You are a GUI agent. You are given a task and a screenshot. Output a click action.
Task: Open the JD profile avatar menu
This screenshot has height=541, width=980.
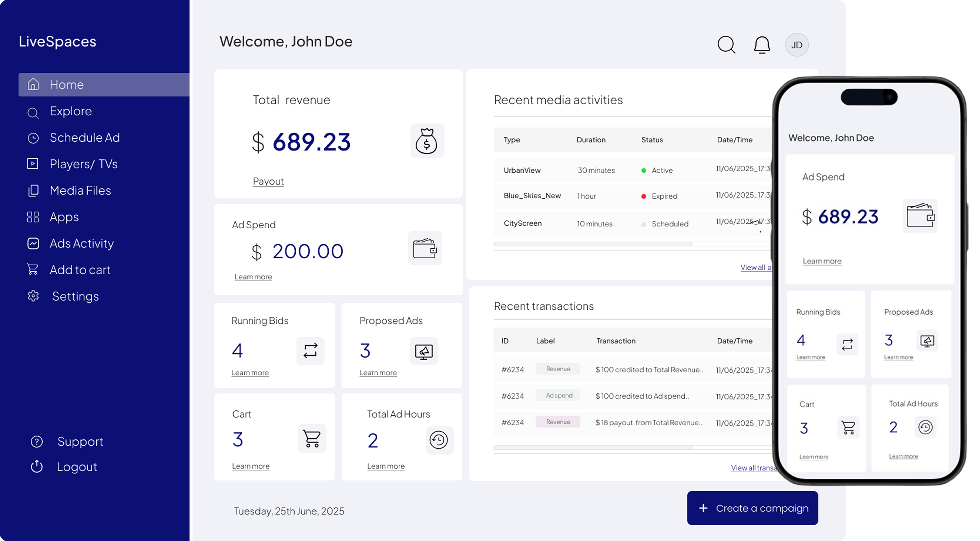coord(797,44)
